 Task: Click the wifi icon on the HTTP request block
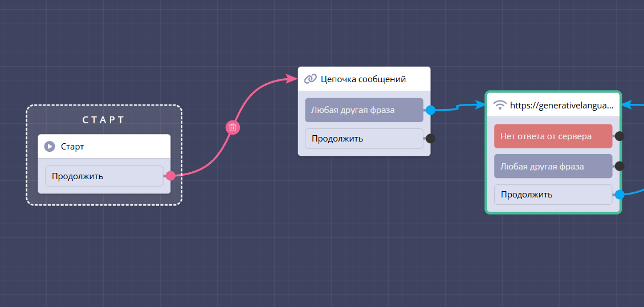(500, 105)
